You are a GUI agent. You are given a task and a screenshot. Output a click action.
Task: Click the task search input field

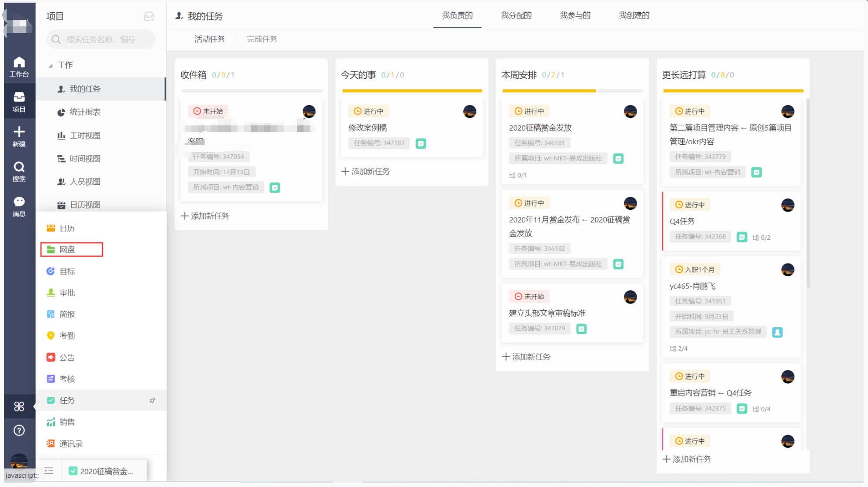101,40
